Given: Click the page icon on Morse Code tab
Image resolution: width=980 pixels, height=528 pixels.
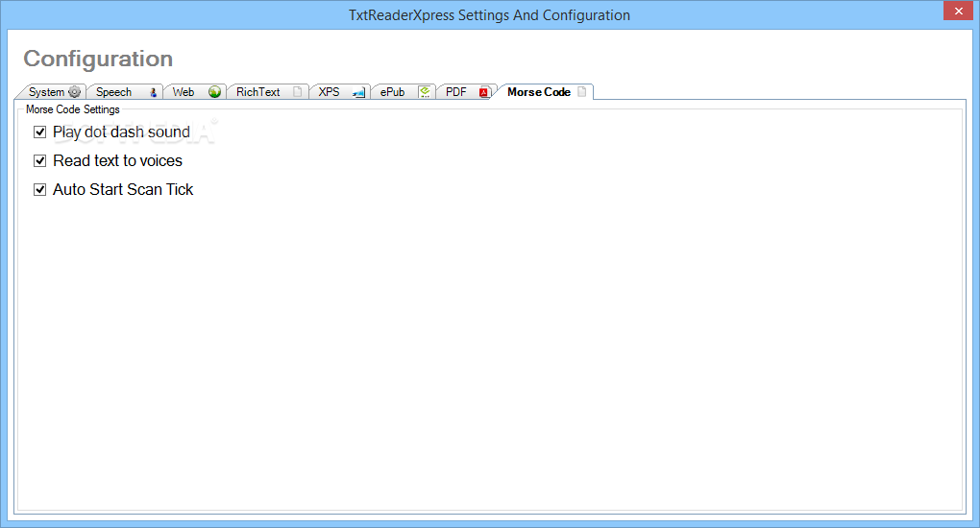Looking at the screenshot, I should coord(582,92).
